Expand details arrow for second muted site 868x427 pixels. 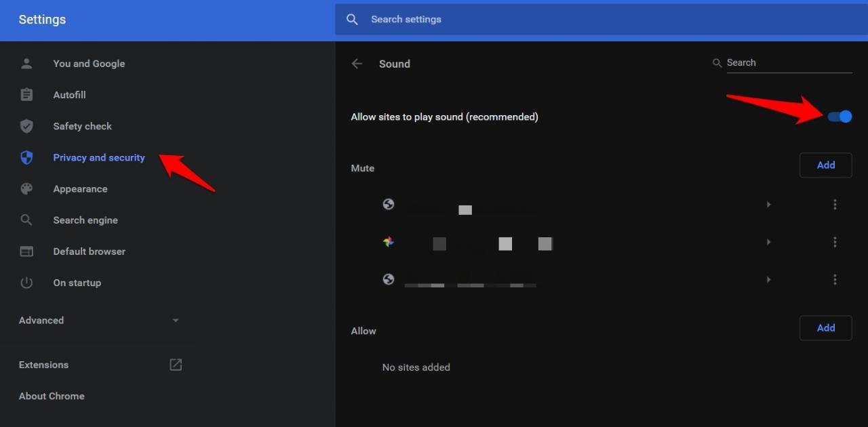pyautogui.click(x=768, y=242)
